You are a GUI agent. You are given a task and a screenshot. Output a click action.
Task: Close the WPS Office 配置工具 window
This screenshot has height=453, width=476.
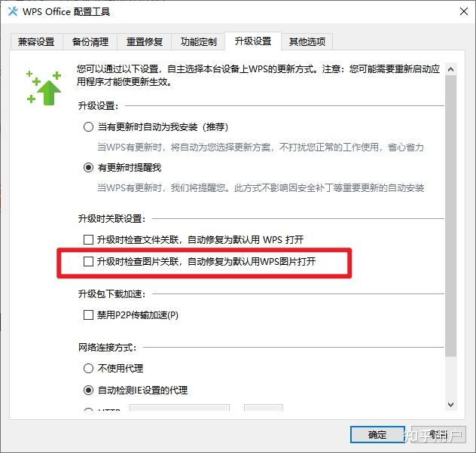coord(463,11)
